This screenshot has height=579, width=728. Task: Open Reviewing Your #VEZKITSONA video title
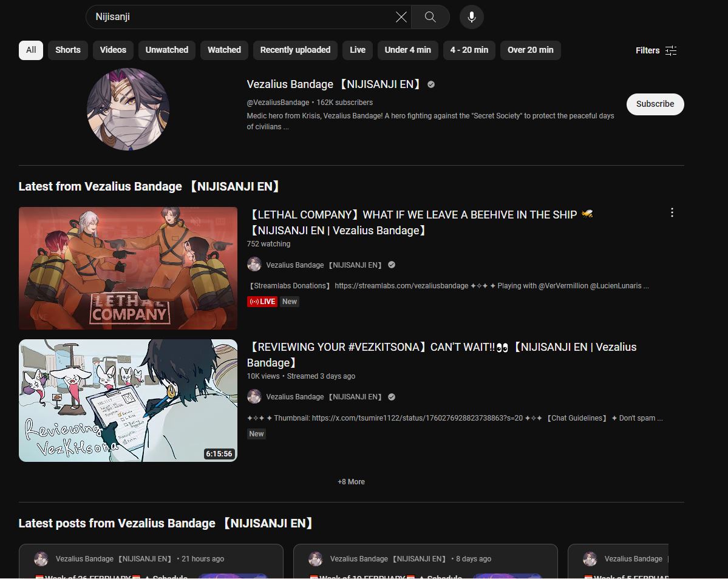[441, 355]
